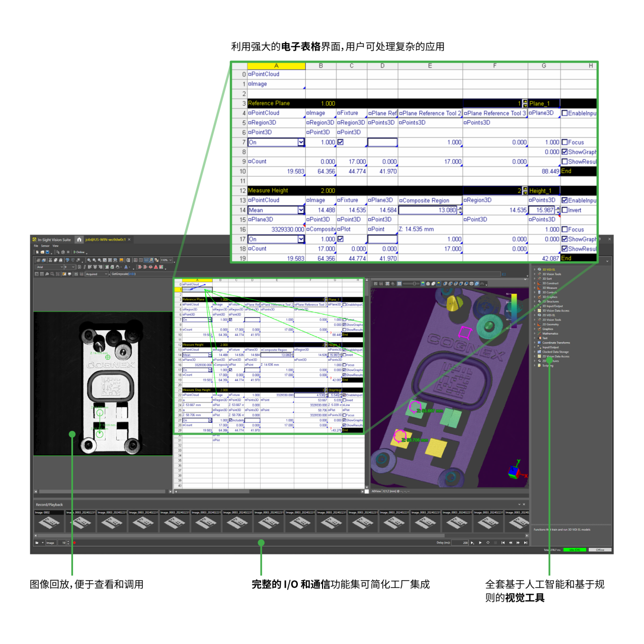Uncheck the checkbox in enlarged cell C17
644x644 pixels.
pyautogui.click(x=341, y=239)
